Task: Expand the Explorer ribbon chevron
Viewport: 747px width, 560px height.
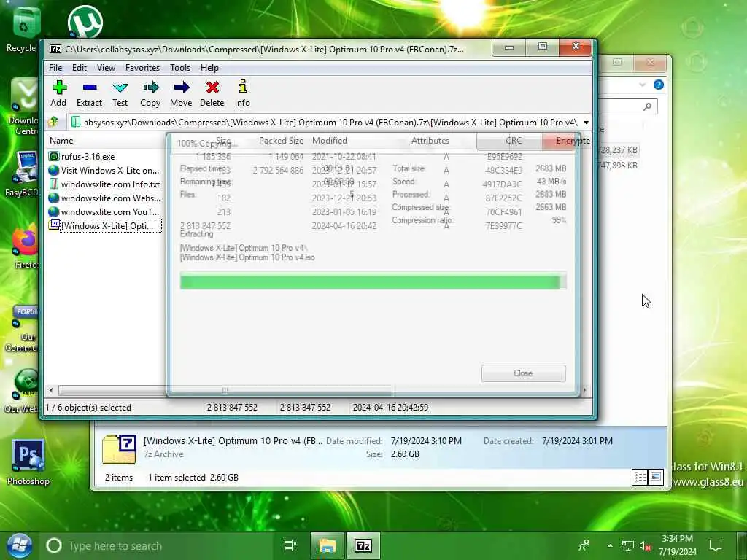Action: coord(642,85)
